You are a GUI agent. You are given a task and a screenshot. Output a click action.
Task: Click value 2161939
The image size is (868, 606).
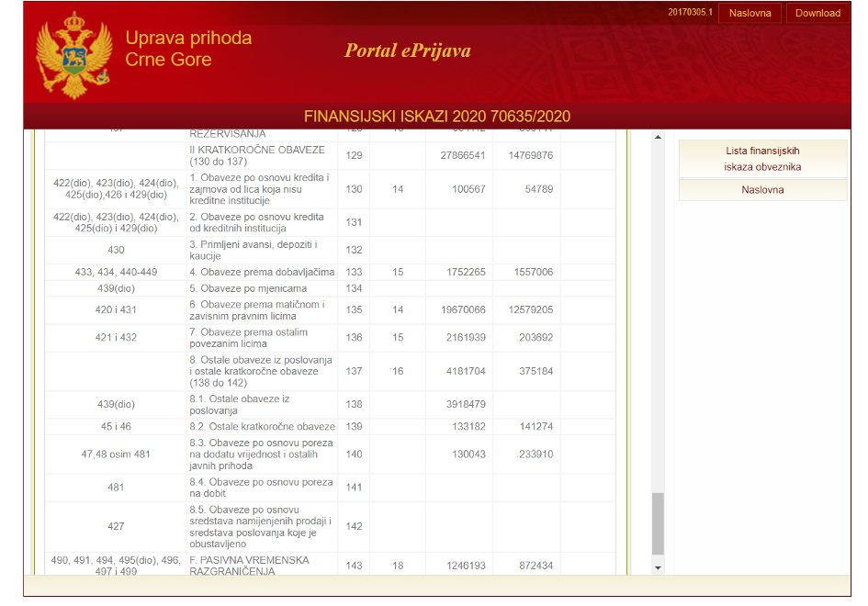point(466,338)
